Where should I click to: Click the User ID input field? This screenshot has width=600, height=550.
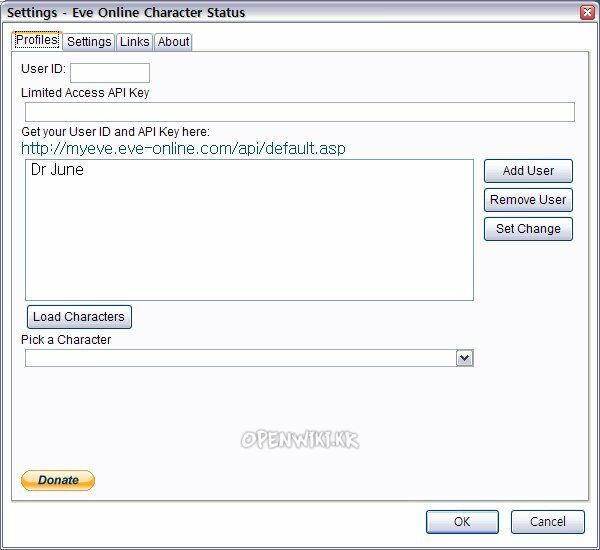pos(110,73)
